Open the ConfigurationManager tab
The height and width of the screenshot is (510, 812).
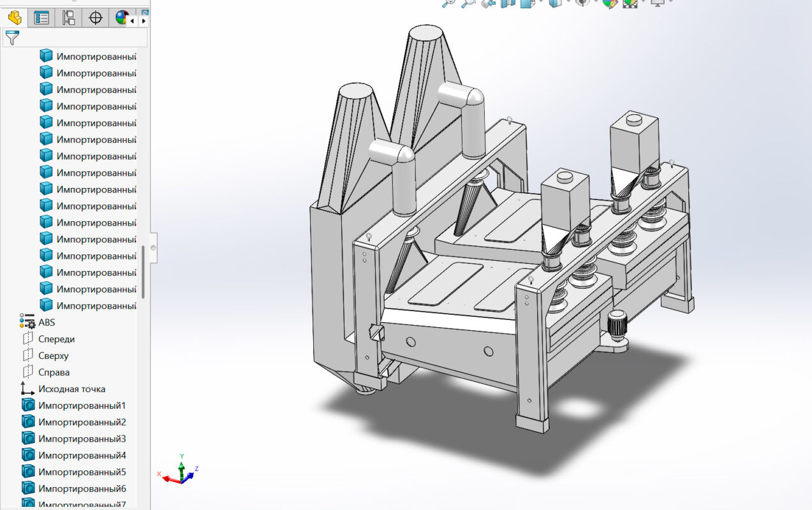[69, 18]
